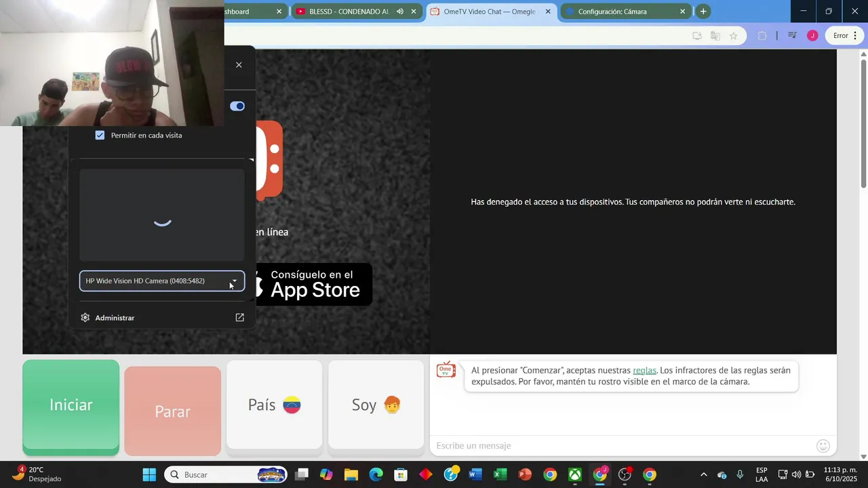Open the Windows Start menu
The height and width of the screenshot is (488, 868).
point(149,474)
